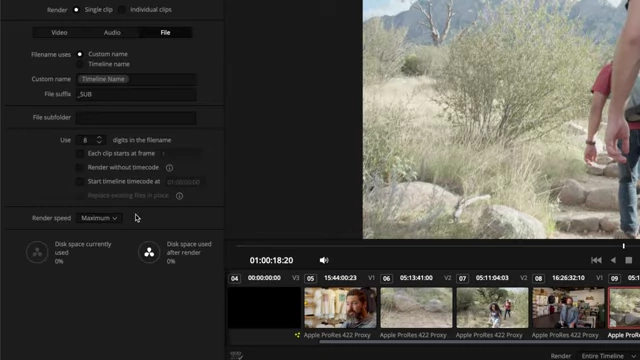Switch to the Audio tab
This screenshot has width=640, height=360.
pyautogui.click(x=112, y=32)
